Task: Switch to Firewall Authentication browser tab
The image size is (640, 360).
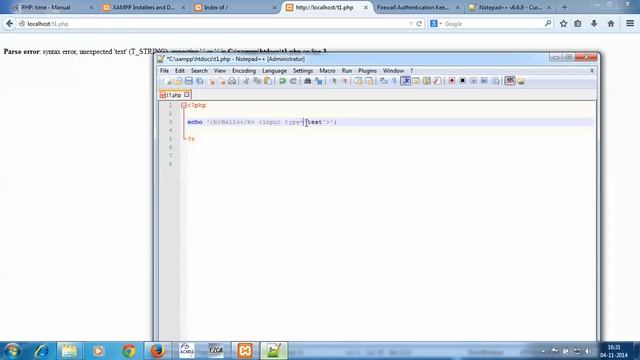Action: point(417,7)
